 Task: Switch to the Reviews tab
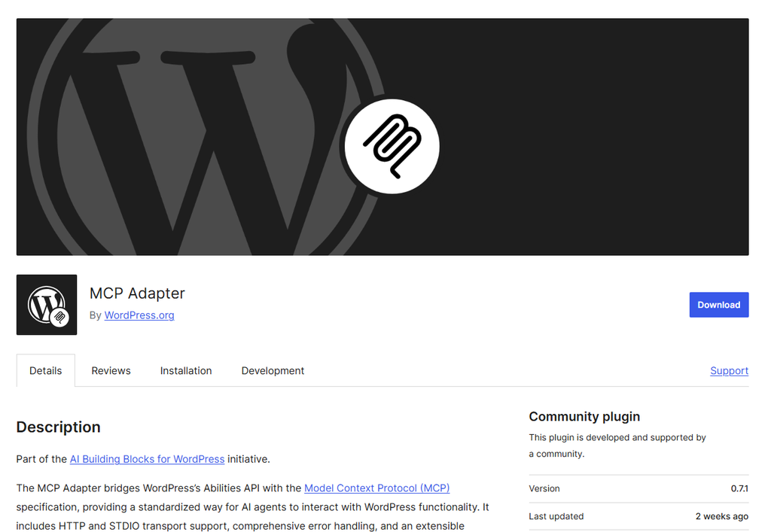pyautogui.click(x=111, y=371)
